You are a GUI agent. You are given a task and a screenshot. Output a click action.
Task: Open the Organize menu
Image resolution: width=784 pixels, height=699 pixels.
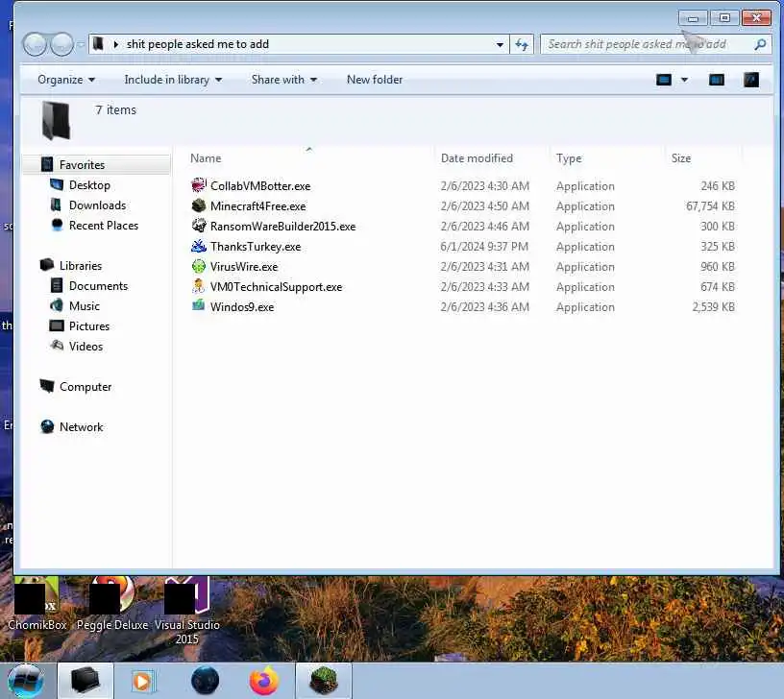point(66,80)
